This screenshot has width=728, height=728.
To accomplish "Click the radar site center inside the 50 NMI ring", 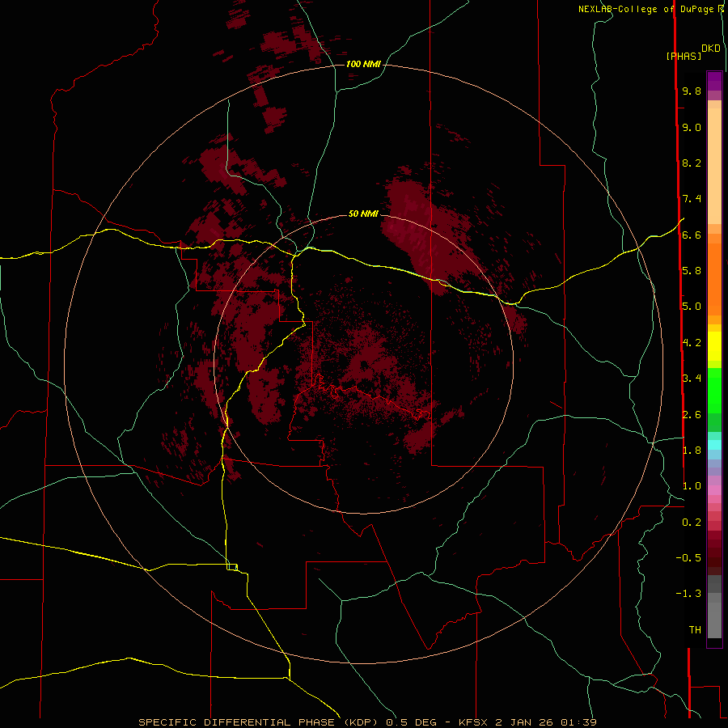I will (x=363, y=365).
